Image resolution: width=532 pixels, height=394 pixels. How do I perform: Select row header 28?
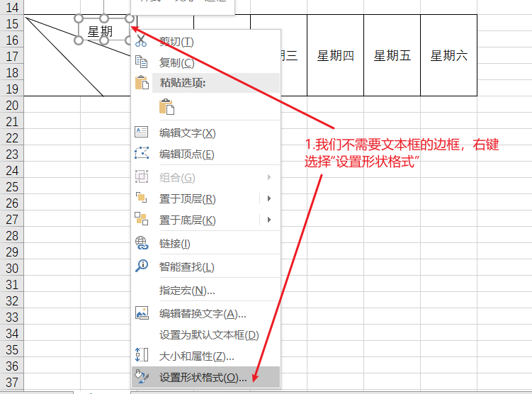coord(12,236)
